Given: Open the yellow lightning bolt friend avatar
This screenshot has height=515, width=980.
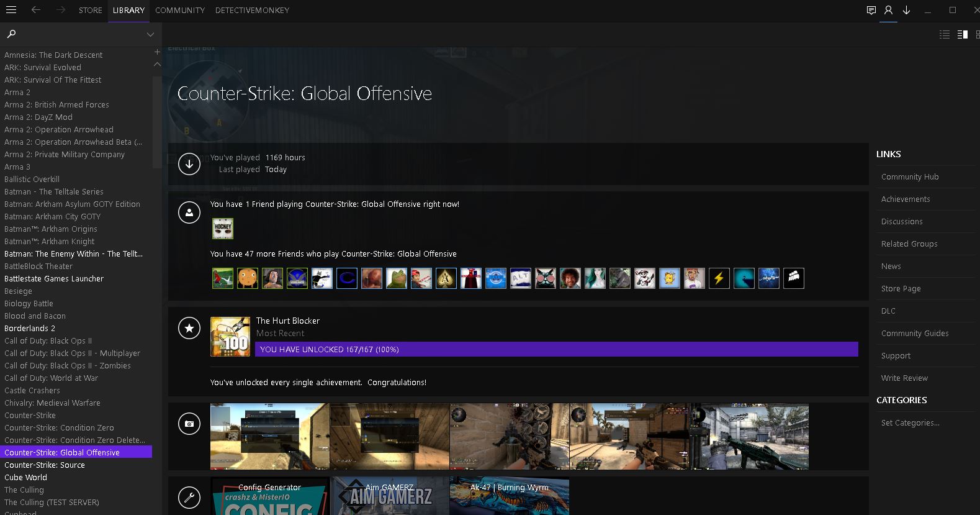Looking at the screenshot, I should (719, 278).
